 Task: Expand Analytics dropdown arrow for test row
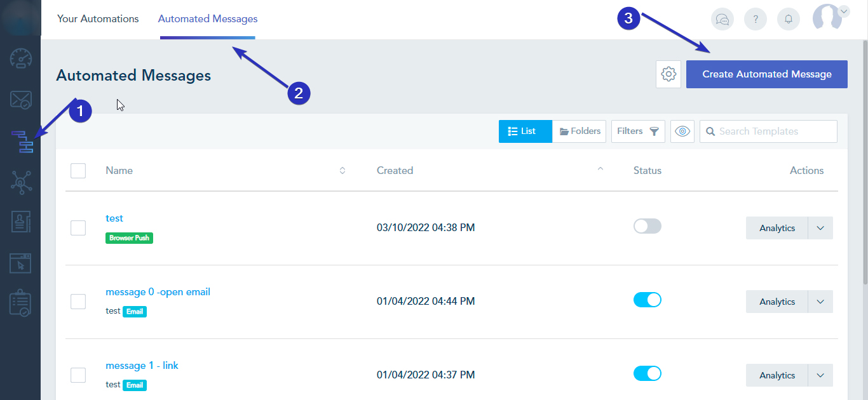[820, 228]
